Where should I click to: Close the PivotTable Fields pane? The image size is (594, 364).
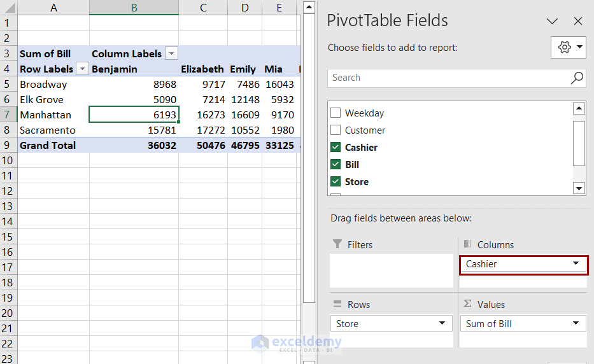point(578,21)
